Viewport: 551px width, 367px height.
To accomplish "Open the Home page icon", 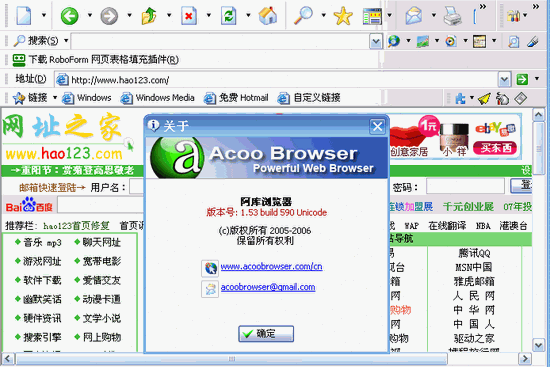I will click(268, 16).
